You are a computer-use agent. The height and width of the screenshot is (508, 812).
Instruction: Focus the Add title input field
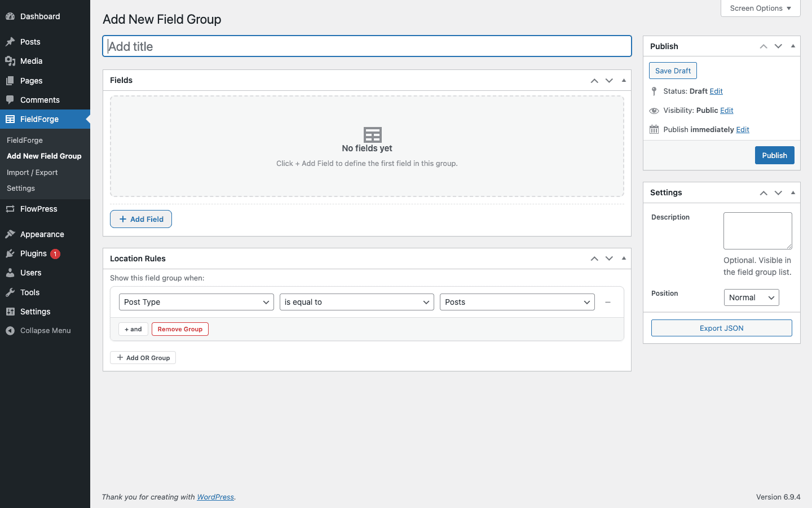pyautogui.click(x=367, y=46)
